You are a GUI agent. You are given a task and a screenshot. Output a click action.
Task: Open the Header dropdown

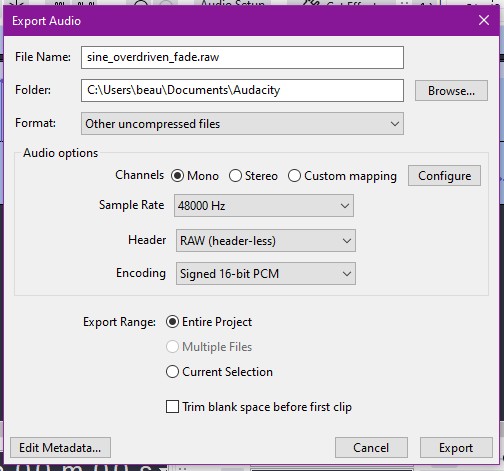coord(266,240)
